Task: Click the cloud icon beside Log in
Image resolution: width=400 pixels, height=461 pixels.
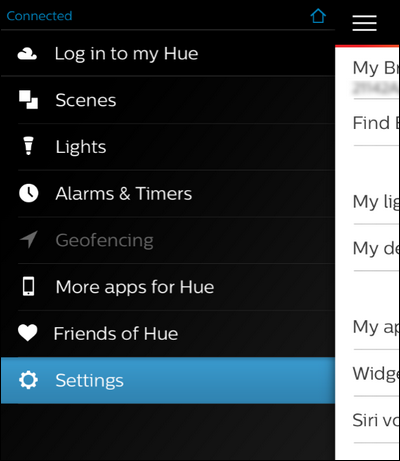Action: tap(27, 53)
